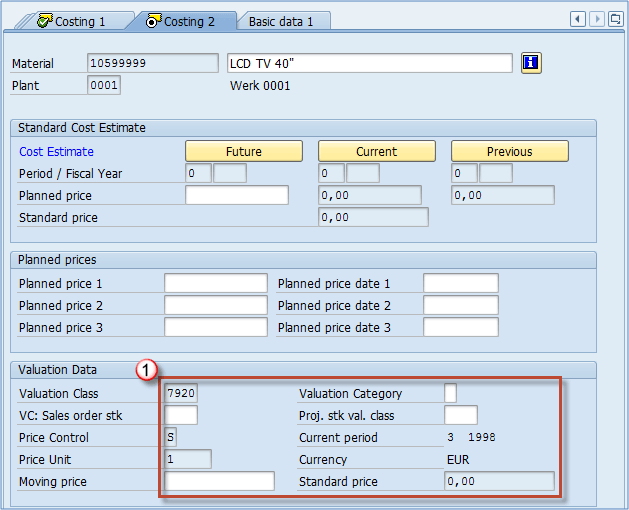
Task: Click the Future cost estimate button
Action: 244,151
